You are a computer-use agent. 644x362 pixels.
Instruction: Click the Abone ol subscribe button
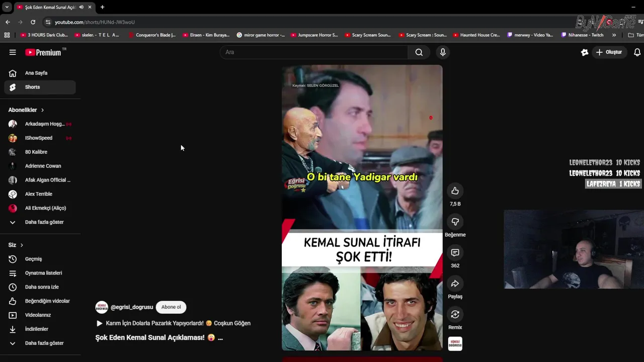pos(171,307)
